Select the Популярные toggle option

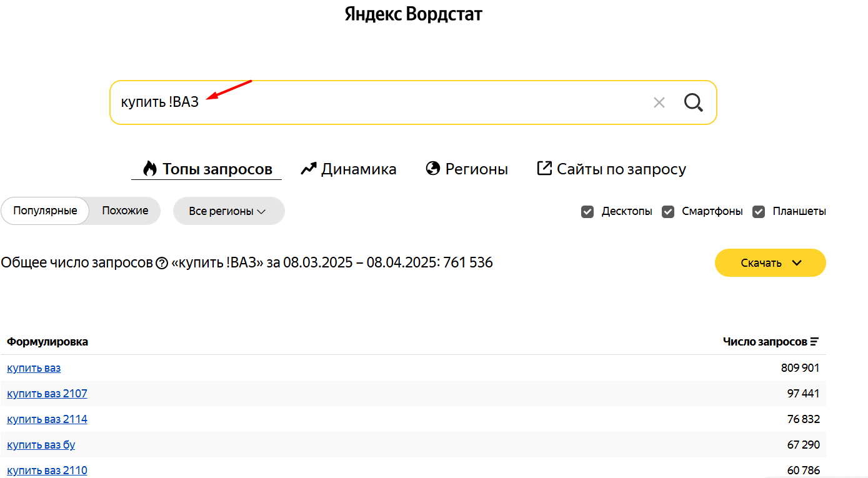45,211
